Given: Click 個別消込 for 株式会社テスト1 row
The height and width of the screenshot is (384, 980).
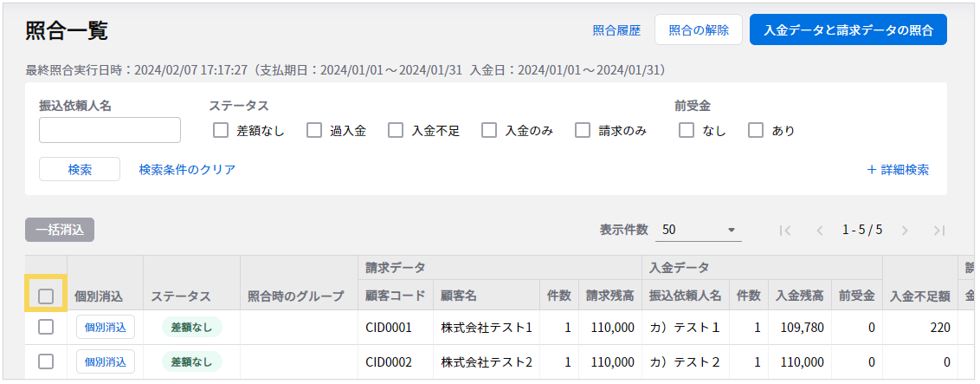Looking at the screenshot, I should (105, 327).
